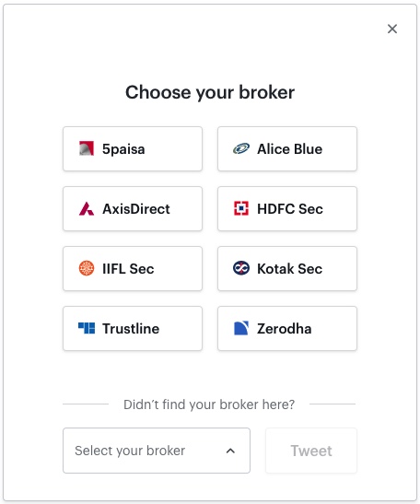Viewport: 420px width, 504px height.
Task: Click the blue Zerodha kite logo
Action: coord(241,328)
